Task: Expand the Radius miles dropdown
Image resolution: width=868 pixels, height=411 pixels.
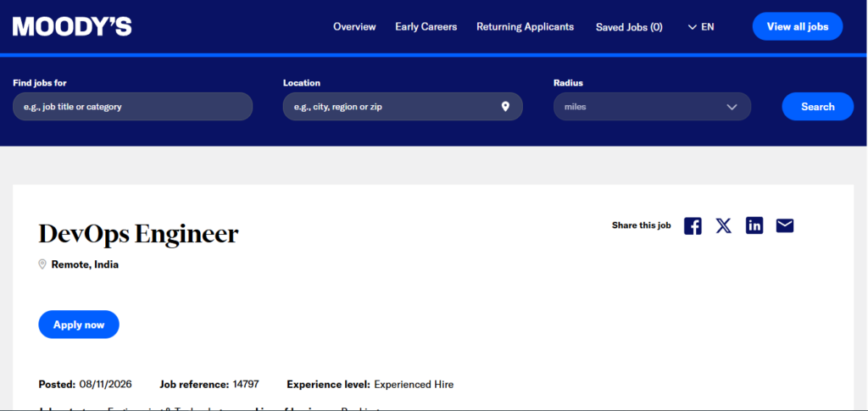Action: [652, 106]
